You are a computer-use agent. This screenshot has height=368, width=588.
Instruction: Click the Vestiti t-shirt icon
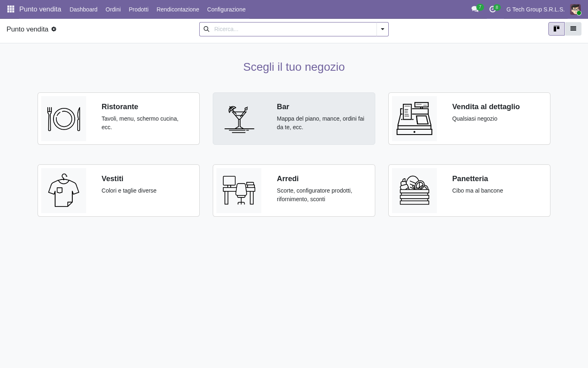click(x=64, y=191)
